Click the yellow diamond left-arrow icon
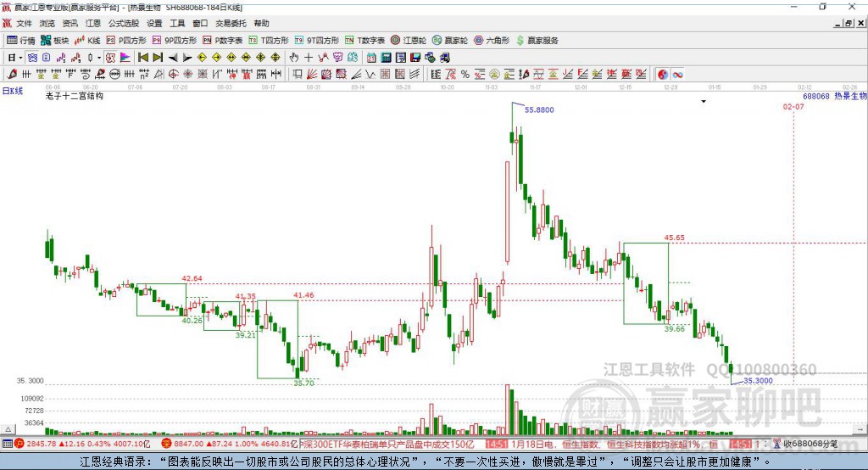This screenshot has height=470, width=868. (x=202, y=57)
